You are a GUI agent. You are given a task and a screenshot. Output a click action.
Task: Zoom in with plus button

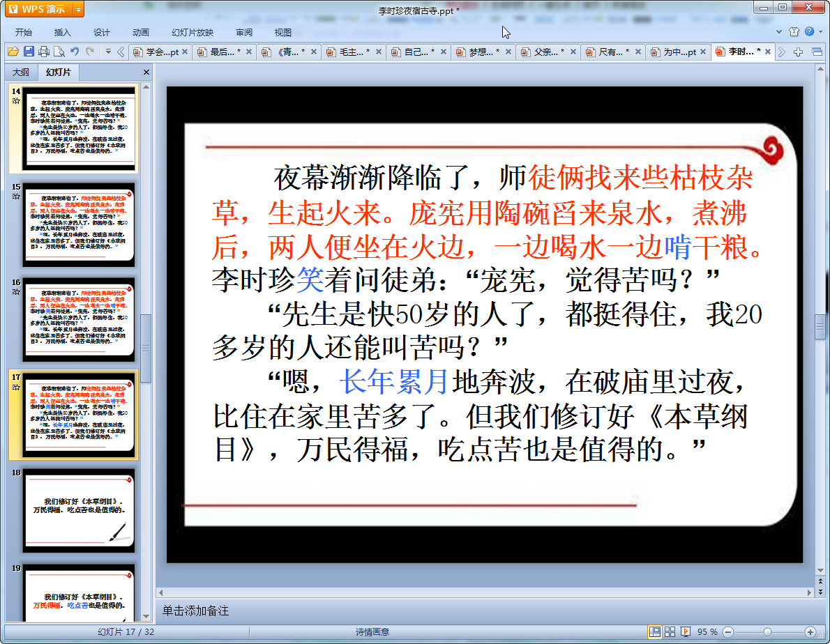click(810, 632)
